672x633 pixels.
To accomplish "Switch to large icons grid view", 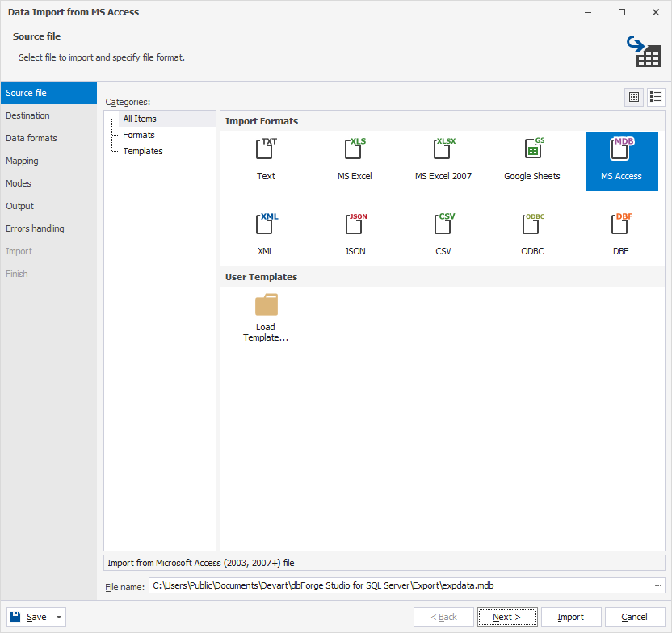I will pos(634,97).
